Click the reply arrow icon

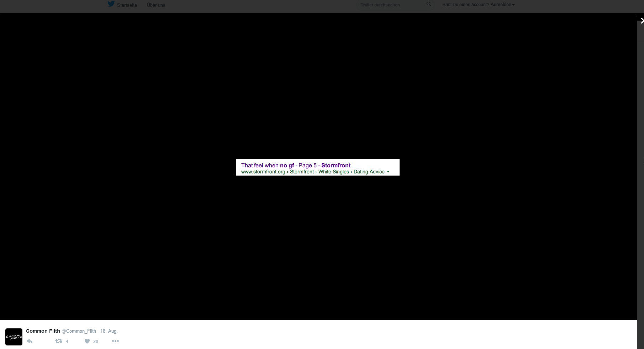[x=30, y=341]
